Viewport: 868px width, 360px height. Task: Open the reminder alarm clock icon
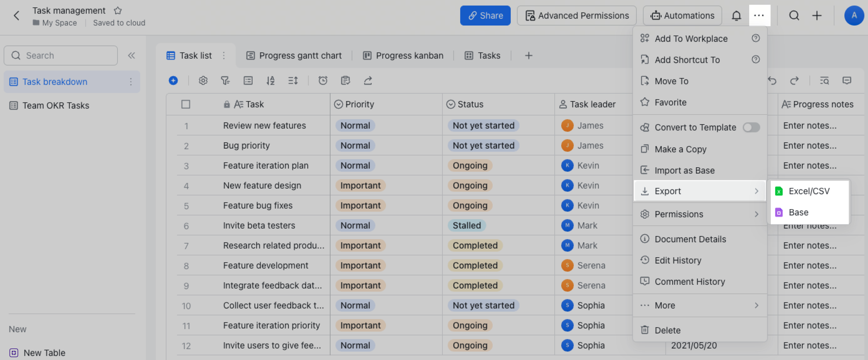(x=323, y=80)
